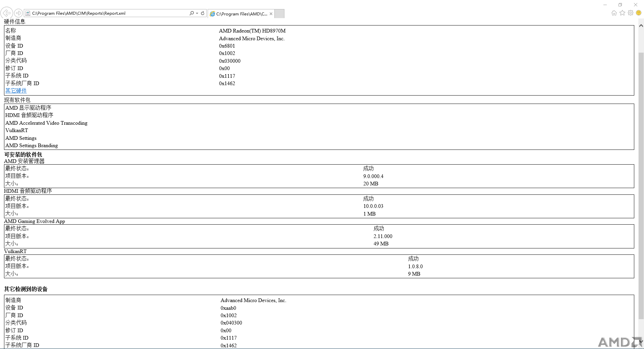Click the version value 2.11.000
Viewport: 644px width, 349px height.
point(383,236)
